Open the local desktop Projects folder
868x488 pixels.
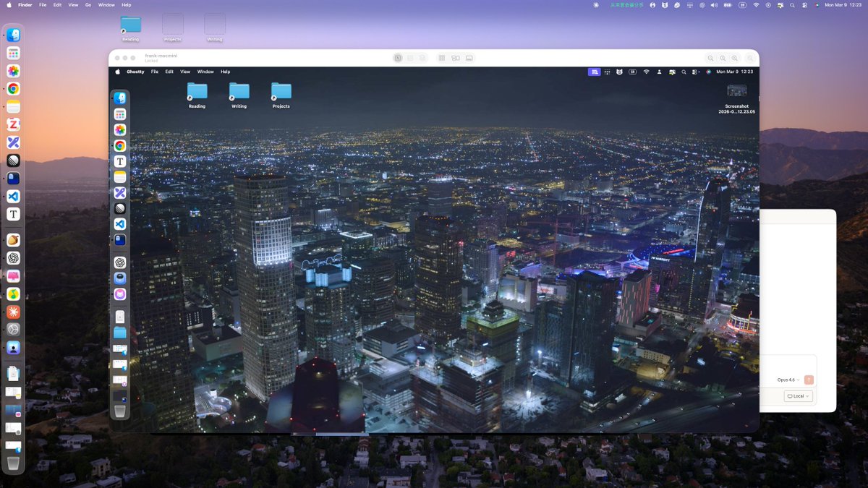tap(173, 28)
